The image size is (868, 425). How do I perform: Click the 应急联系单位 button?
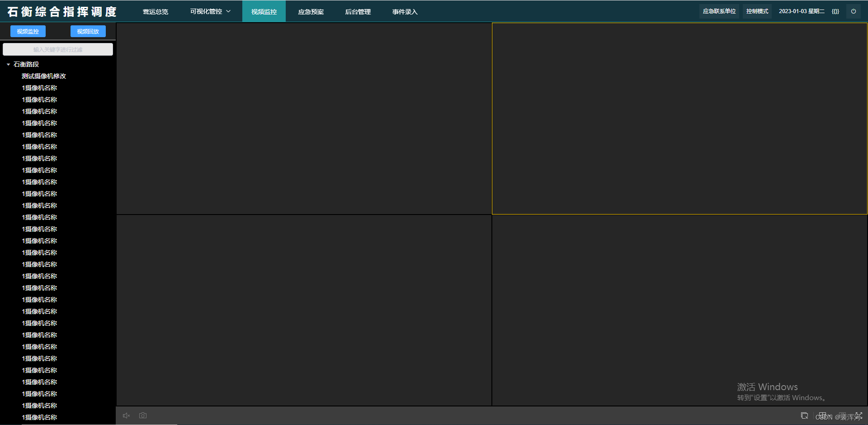coord(719,11)
